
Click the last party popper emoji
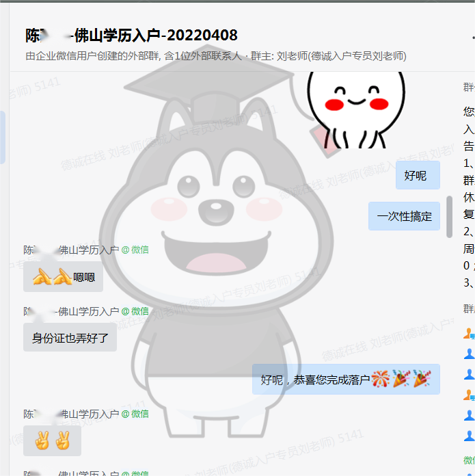[422, 378]
